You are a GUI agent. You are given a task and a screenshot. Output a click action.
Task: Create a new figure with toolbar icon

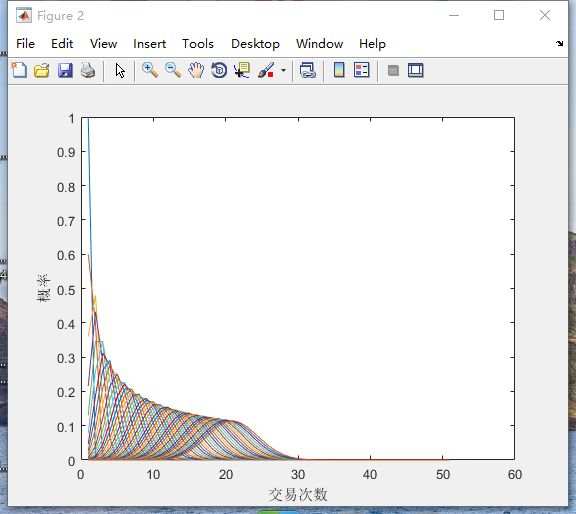pyautogui.click(x=19, y=70)
